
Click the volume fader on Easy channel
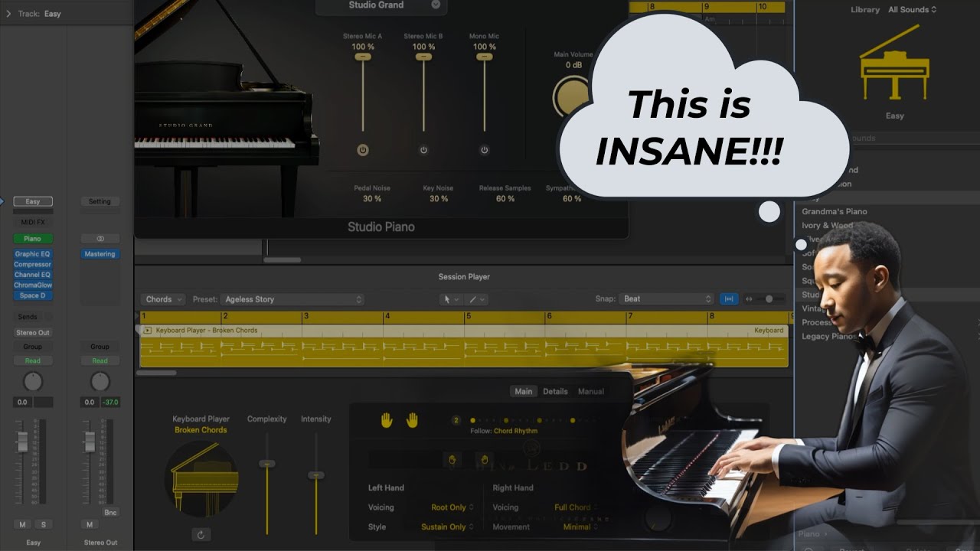pos(23,442)
